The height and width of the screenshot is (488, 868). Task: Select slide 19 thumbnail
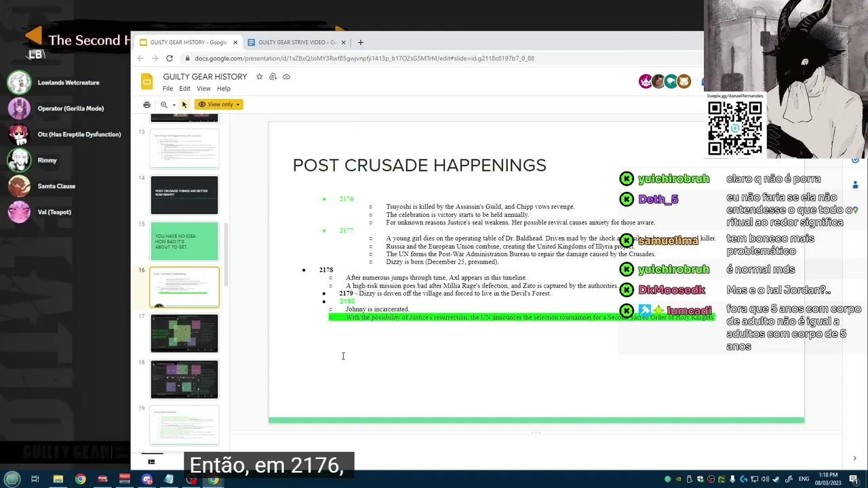(184, 425)
